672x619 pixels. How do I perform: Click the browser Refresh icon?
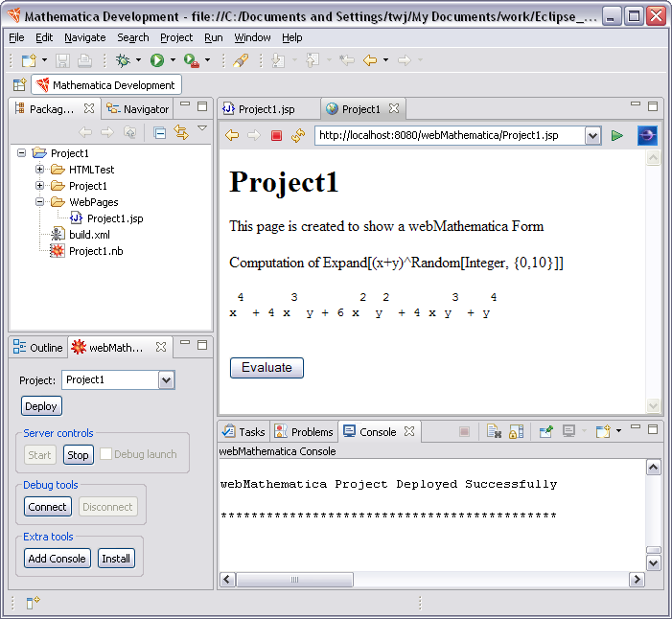[x=298, y=135]
